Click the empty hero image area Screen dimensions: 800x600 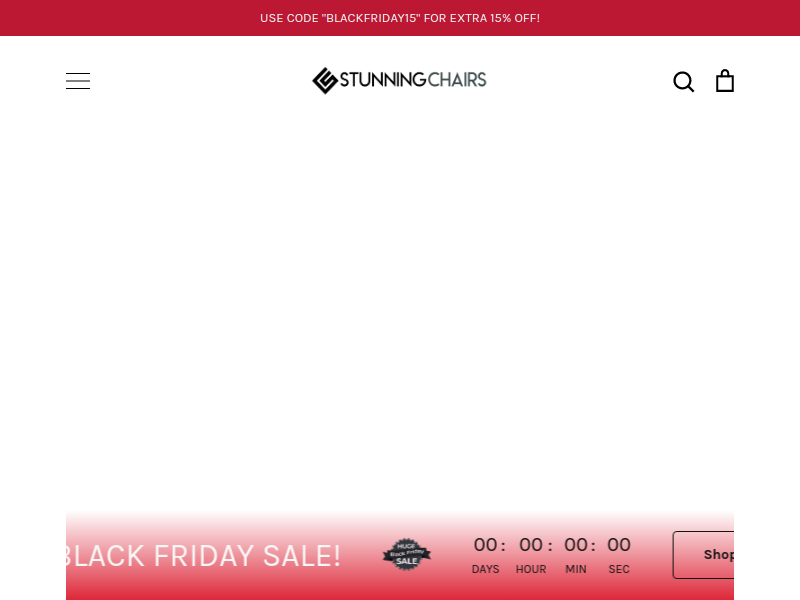tap(400, 306)
